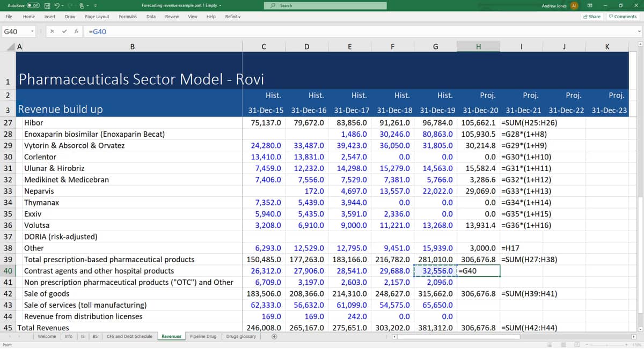This screenshot has height=362, width=644.
Task: Click horizontal scrollbar left arrow
Action: pos(394,337)
